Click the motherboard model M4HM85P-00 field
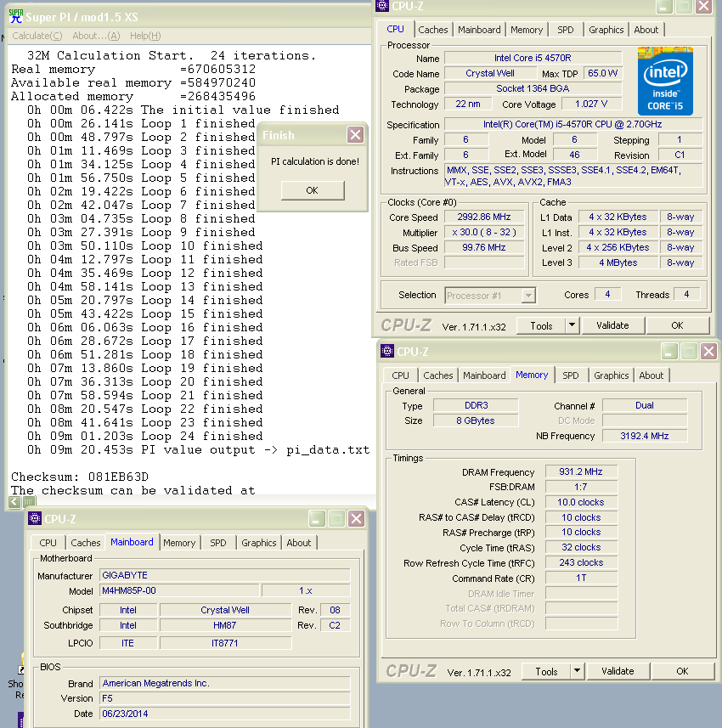The image size is (722, 728). click(x=179, y=590)
